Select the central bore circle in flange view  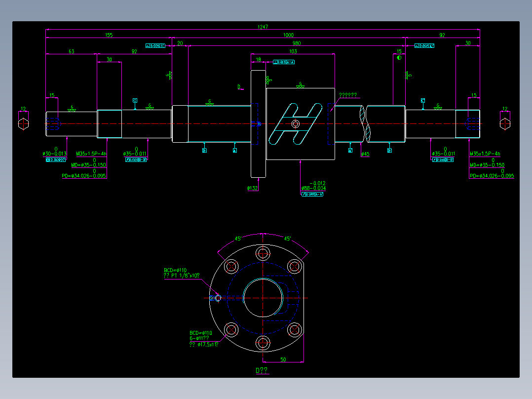[x=263, y=298]
